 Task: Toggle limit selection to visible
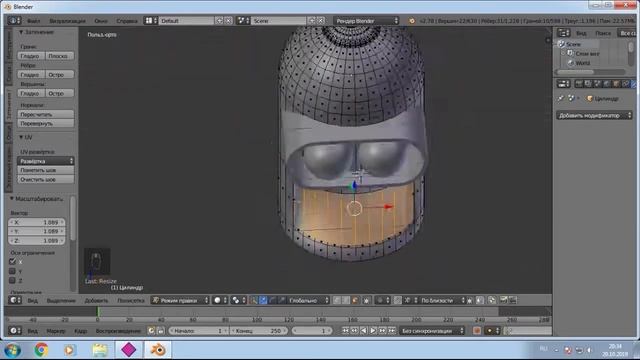pyautogui.click(x=367, y=300)
